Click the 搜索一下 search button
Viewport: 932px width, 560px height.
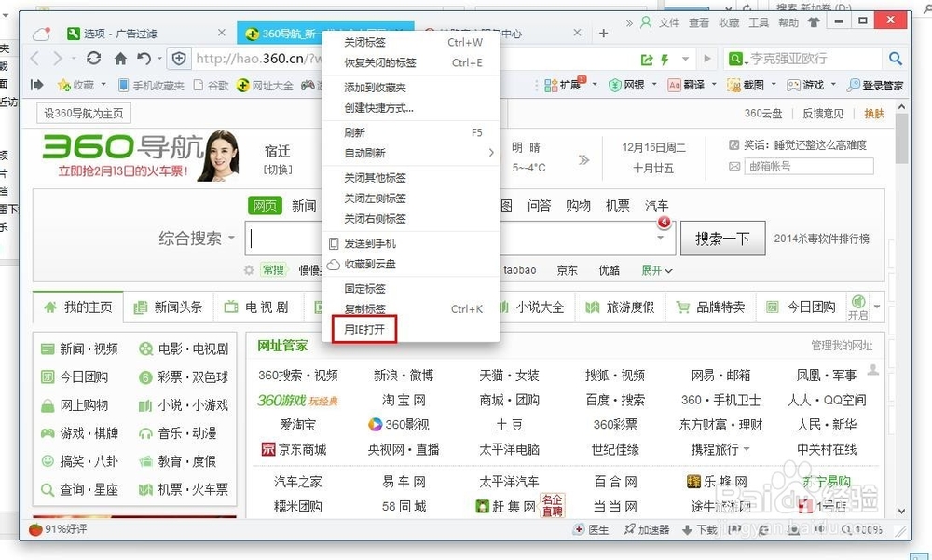pos(722,239)
